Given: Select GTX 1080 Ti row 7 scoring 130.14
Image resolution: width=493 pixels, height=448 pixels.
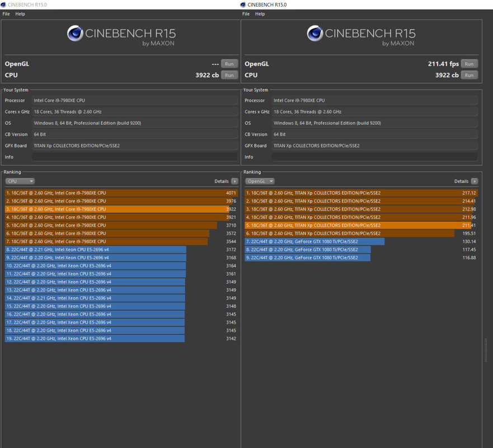Looking at the screenshot, I should click(361, 241).
